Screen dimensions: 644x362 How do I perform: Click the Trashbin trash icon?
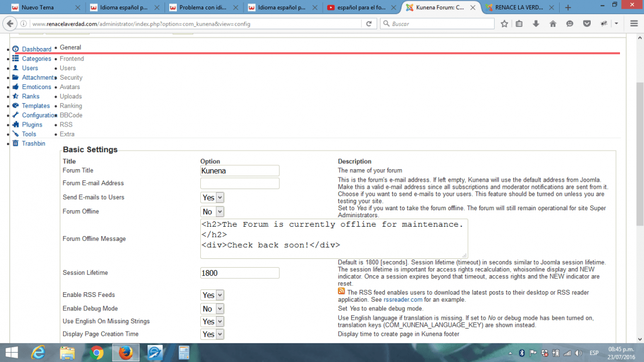pyautogui.click(x=16, y=144)
